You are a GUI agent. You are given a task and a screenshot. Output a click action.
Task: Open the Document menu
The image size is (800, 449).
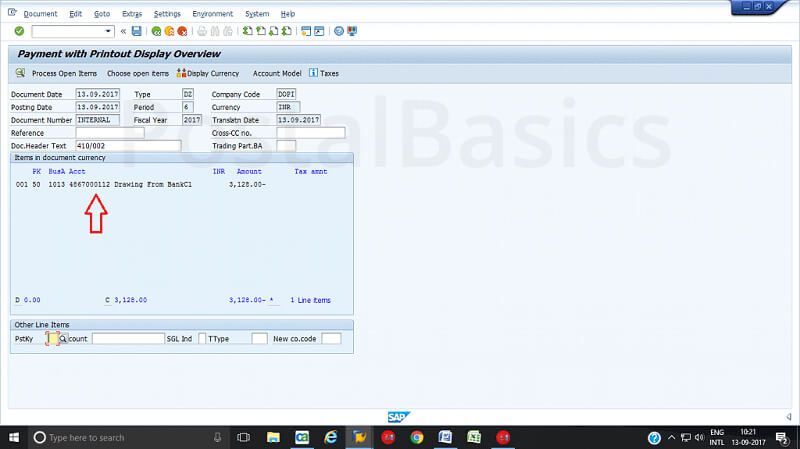(x=40, y=14)
